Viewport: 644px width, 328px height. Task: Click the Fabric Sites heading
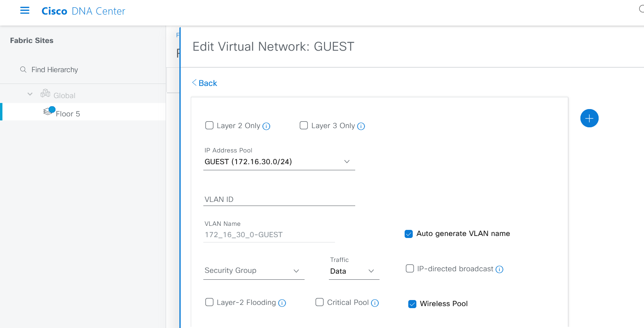[32, 41]
